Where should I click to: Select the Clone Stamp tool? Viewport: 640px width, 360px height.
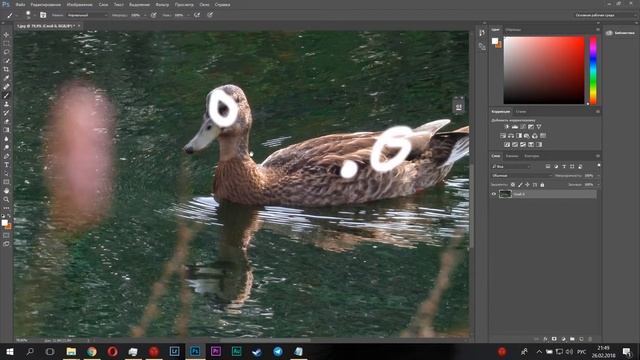coord(6,104)
